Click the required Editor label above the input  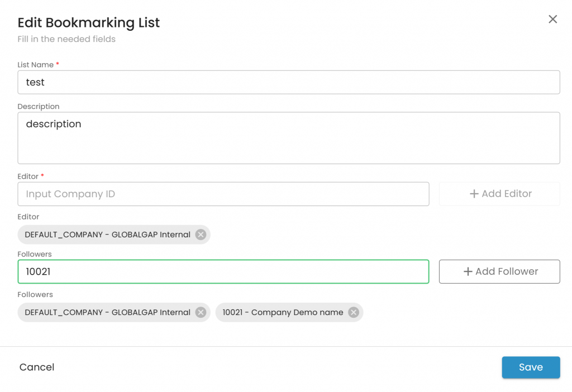(x=28, y=176)
